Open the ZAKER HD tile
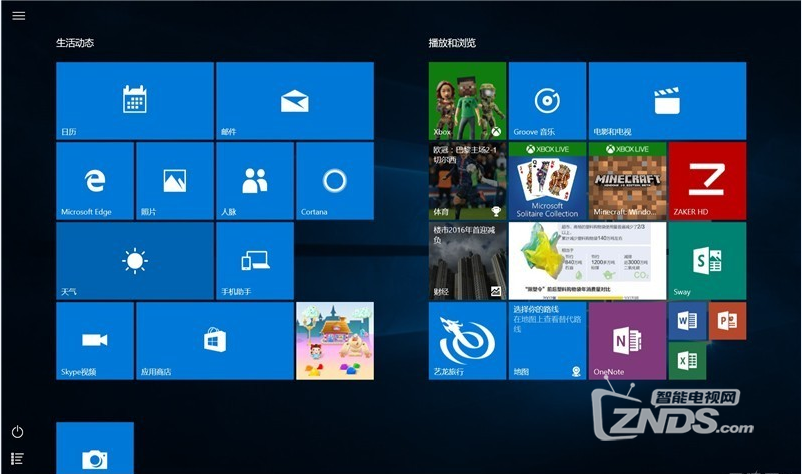The width and height of the screenshot is (802, 474). point(706,180)
